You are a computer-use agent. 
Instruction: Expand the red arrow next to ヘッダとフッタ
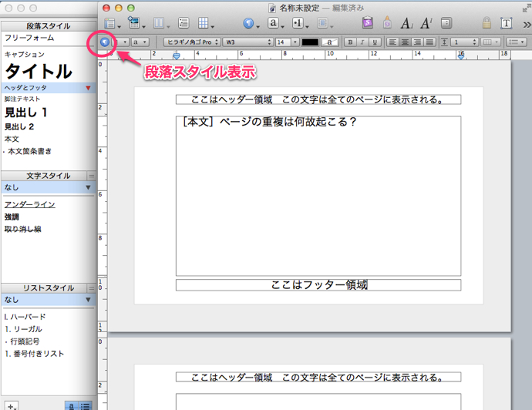(x=88, y=89)
